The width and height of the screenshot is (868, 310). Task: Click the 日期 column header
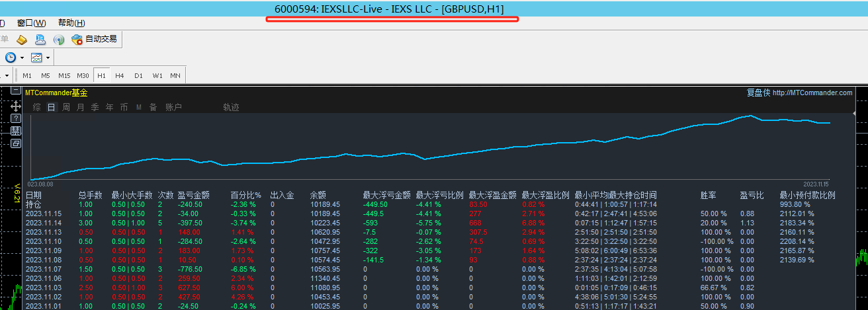pos(34,195)
